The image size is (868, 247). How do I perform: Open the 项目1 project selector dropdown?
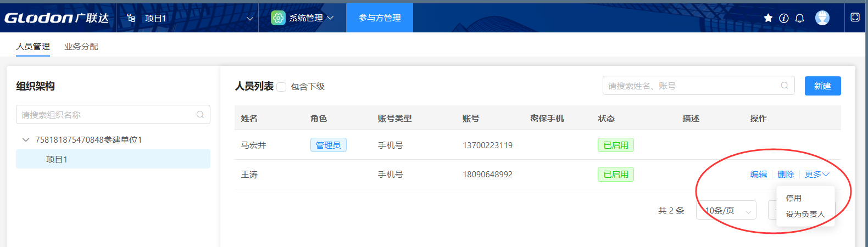[187, 18]
